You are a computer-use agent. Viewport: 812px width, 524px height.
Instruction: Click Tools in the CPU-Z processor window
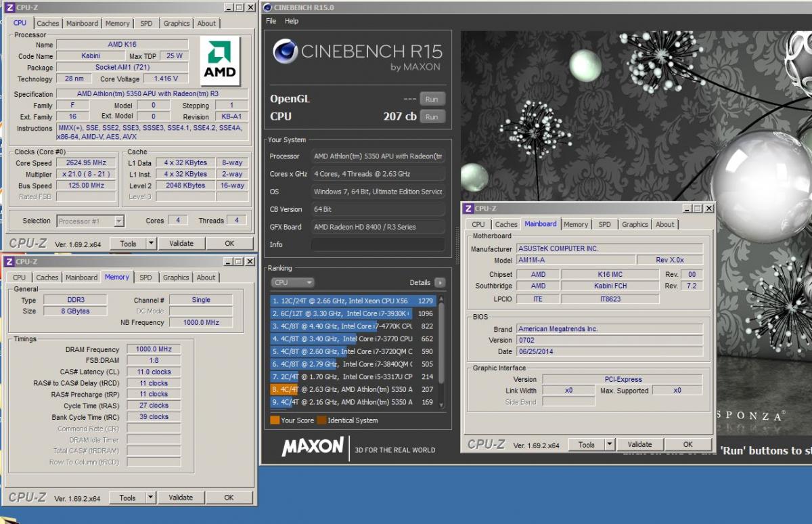(128, 244)
